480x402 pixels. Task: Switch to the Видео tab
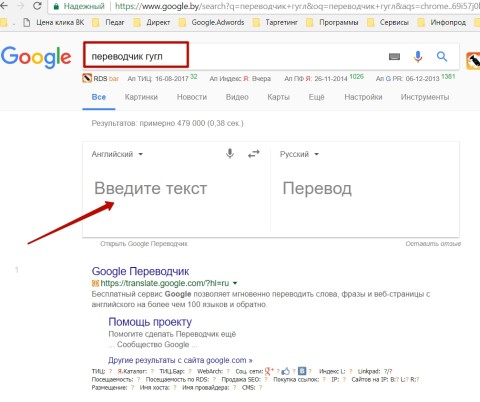237,97
